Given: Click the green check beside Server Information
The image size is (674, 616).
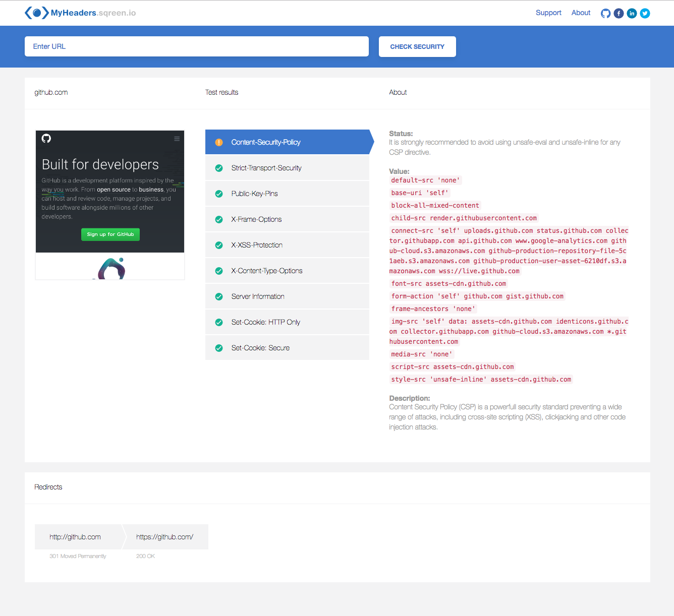Looking at the screenshot, I should click(219, 296).
